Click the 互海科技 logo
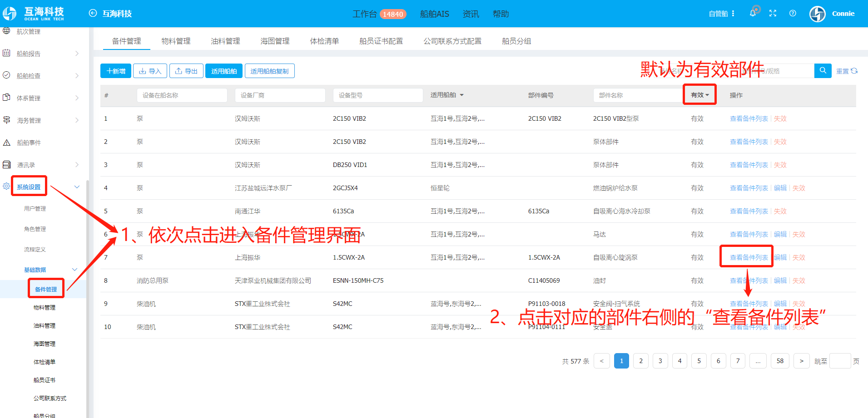 (x=35, y=13)
